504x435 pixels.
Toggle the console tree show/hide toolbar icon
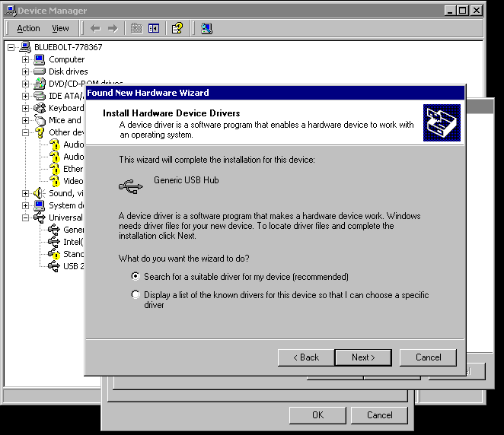pos(154,28)
